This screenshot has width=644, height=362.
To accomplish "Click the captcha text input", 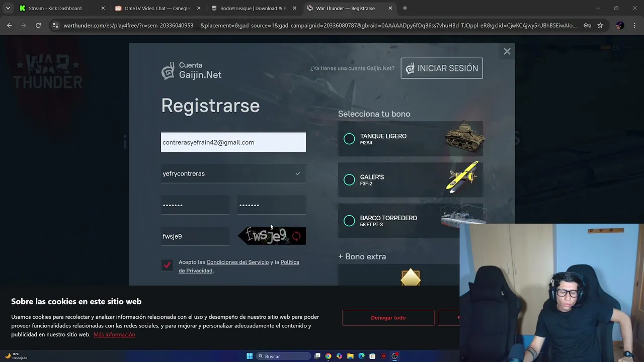I will tap(195, 236).
